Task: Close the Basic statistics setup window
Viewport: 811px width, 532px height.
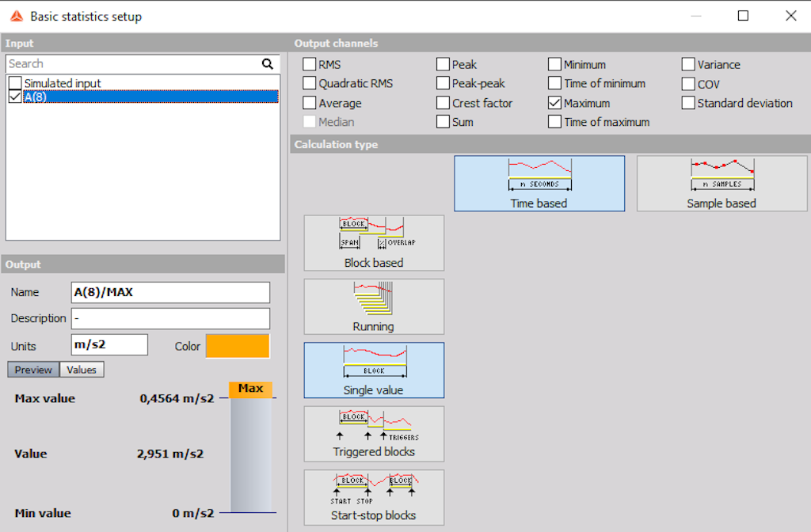Action: pyautogui.click(x=791, y=16)
